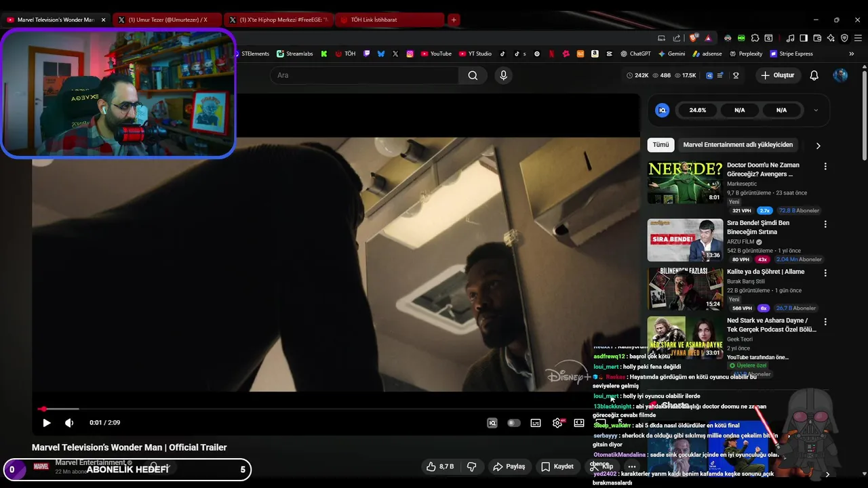The width and height of the screenshot is (868, 488).
Task: Switch to X'te Hiphop Merkezi tab
Action: 278,20
